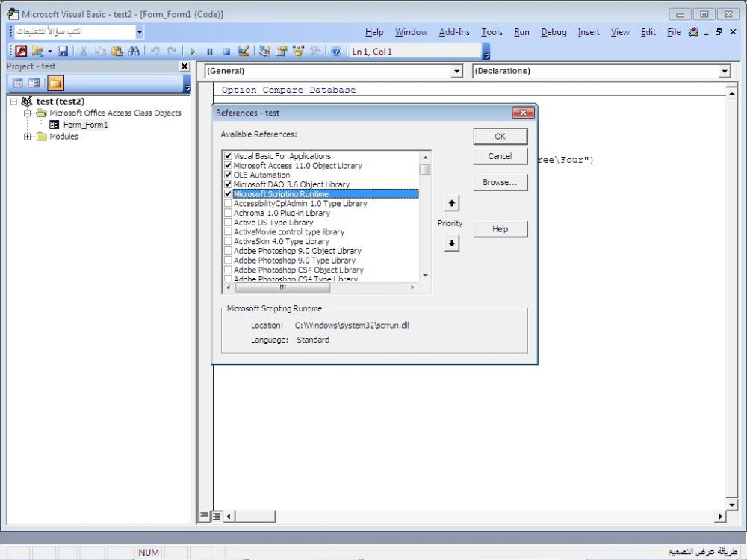Toggle Design Mode icon in toolbar
This screenshot has width=747, height=560.
coord(244,51)
